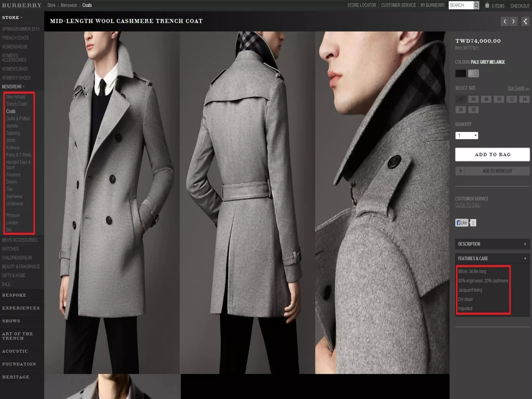Go to next product arrow

[514, 21]
